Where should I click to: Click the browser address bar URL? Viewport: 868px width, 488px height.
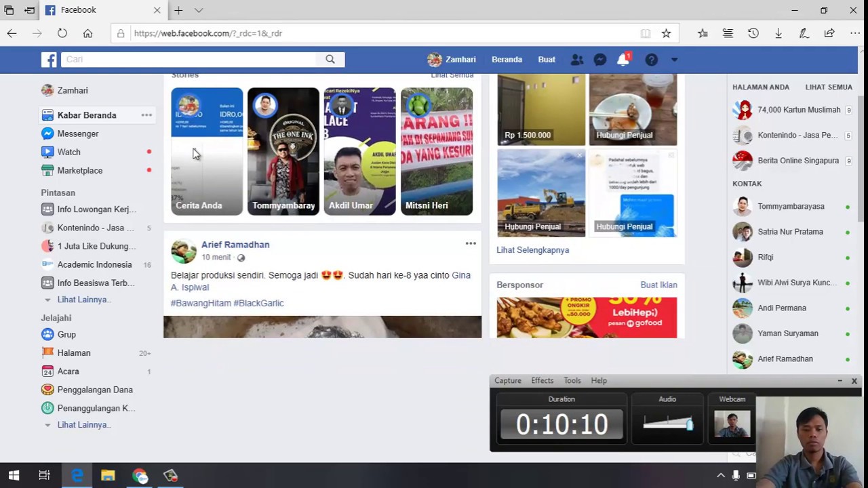pyautogui.click(x=208, y=33)
